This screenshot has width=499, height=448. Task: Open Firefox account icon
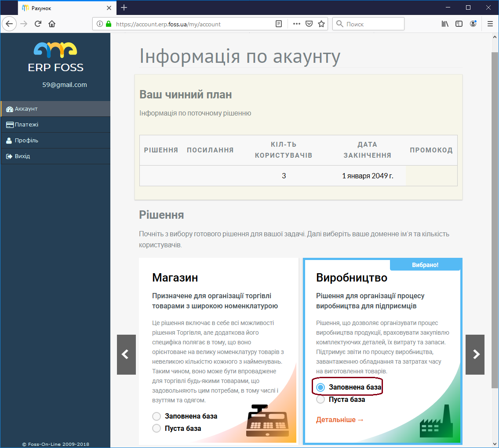coord(473,24)
